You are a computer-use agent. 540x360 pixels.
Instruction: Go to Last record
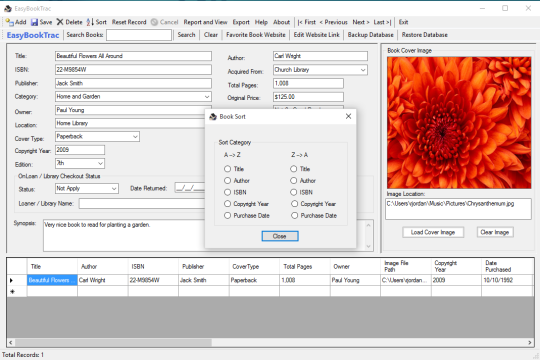click(x=382, y=22)
